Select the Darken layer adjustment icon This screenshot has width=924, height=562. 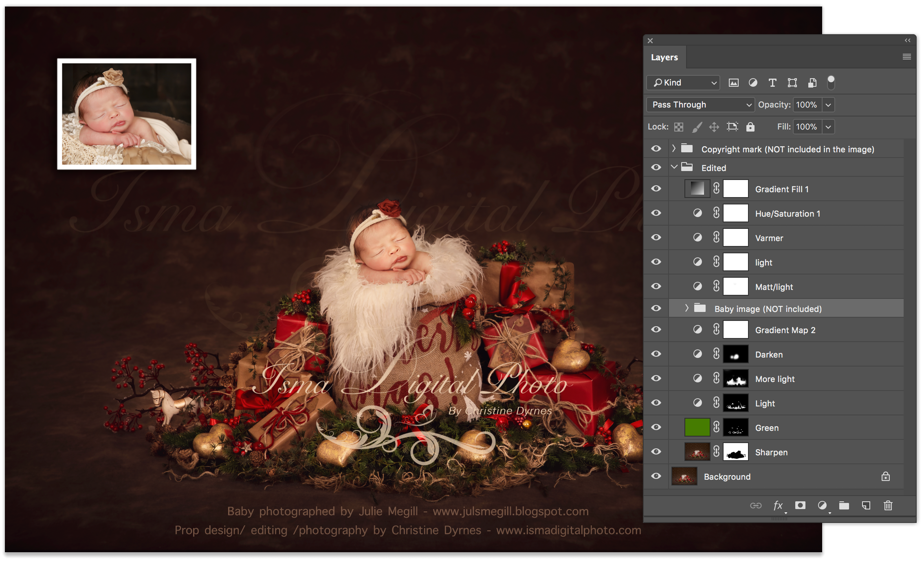[697, 354]
